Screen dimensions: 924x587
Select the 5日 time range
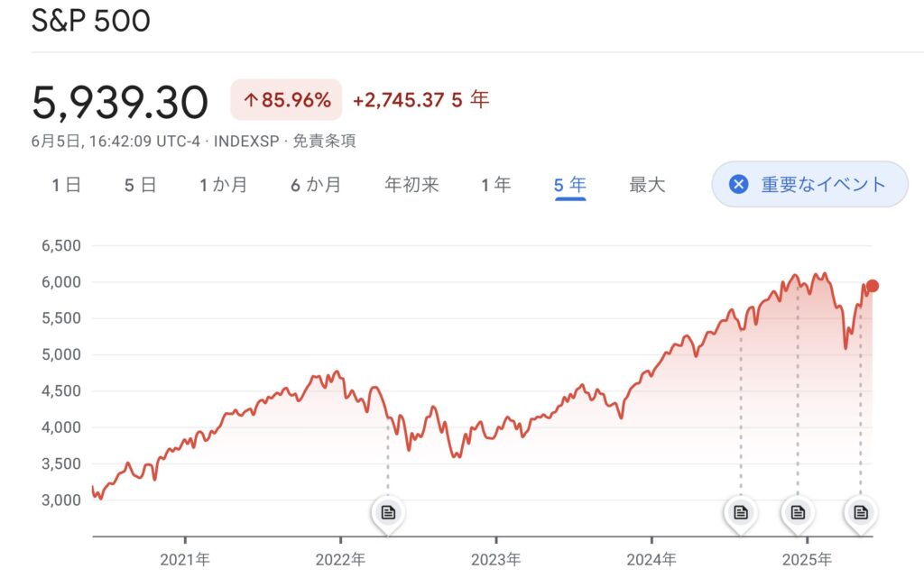140,185
